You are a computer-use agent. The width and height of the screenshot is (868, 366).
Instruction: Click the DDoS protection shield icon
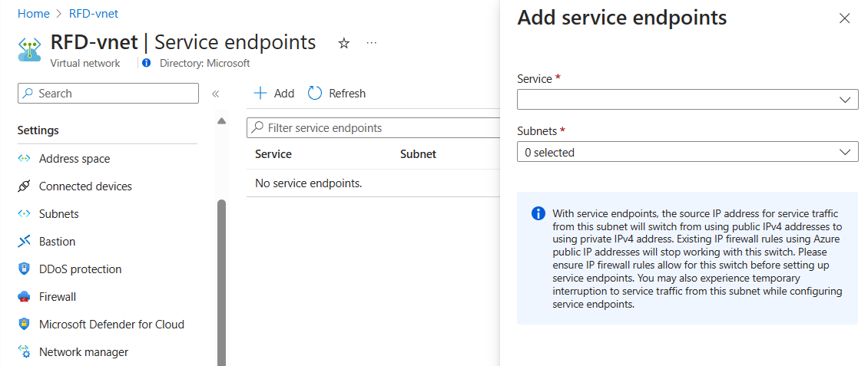[x=23, y=269]
